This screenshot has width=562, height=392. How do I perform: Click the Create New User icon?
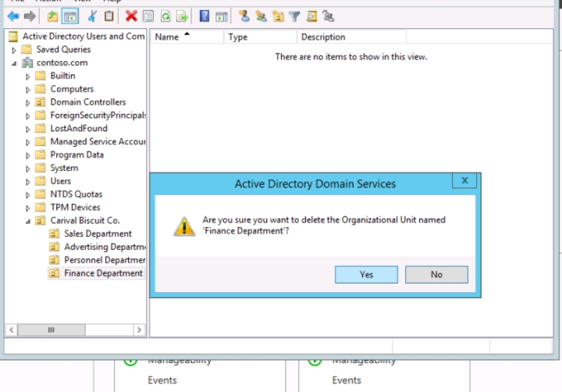pyautogui.click(x=244, y=16)
